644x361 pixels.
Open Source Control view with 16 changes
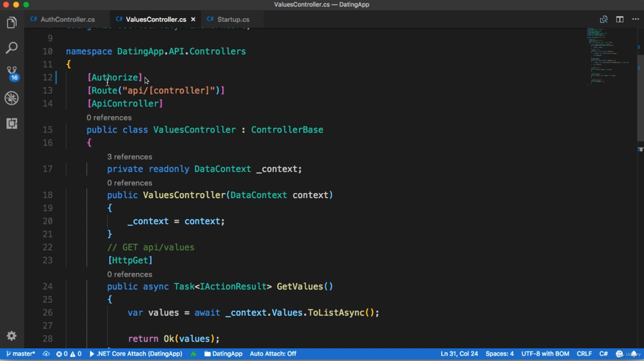pyautogui.click(x=12, y=73)
